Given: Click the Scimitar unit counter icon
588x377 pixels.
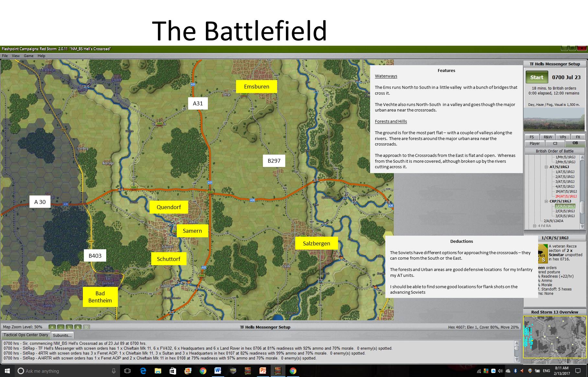Looking at the screenshot, I should point(542,253).
